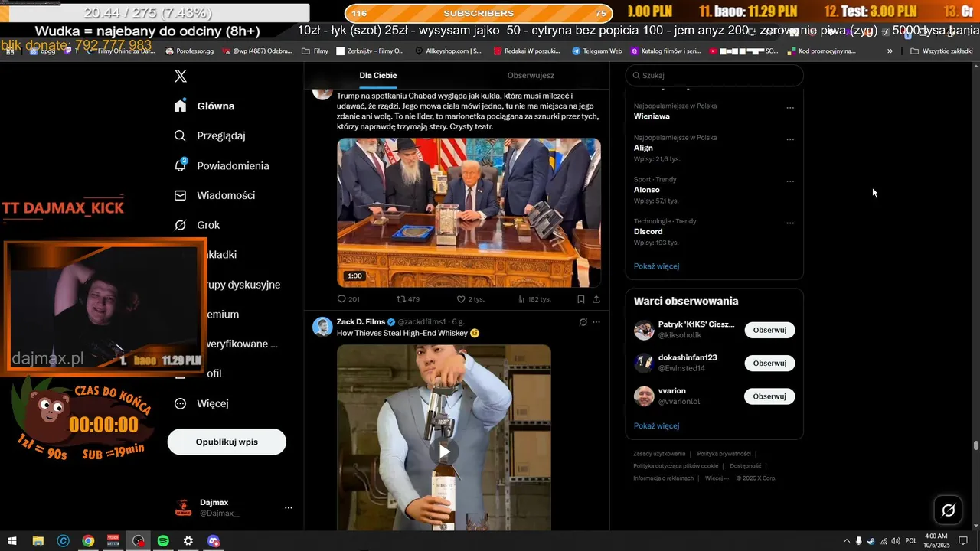Click the repost icon with 479
The width and height of the screenshot is (980, 551).
point(401,299)
